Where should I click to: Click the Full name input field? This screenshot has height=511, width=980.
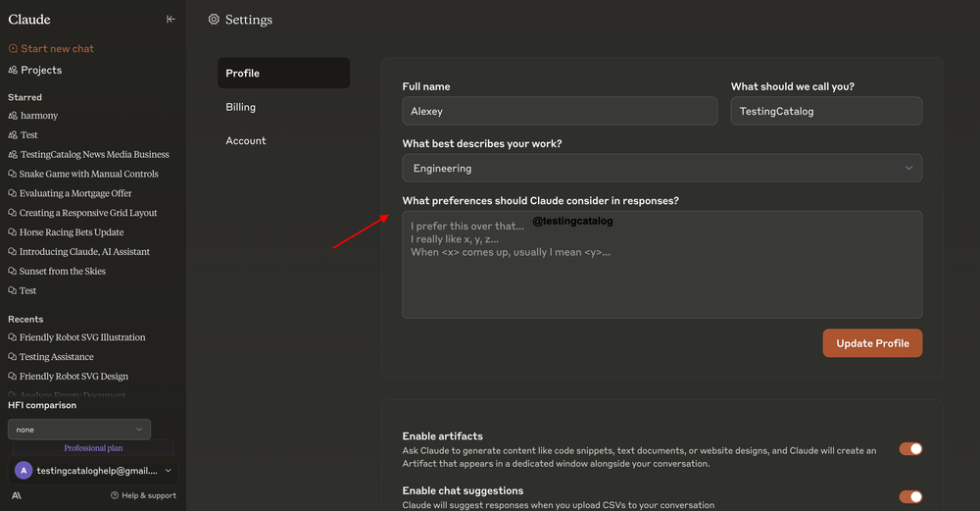tap(560, 111)
